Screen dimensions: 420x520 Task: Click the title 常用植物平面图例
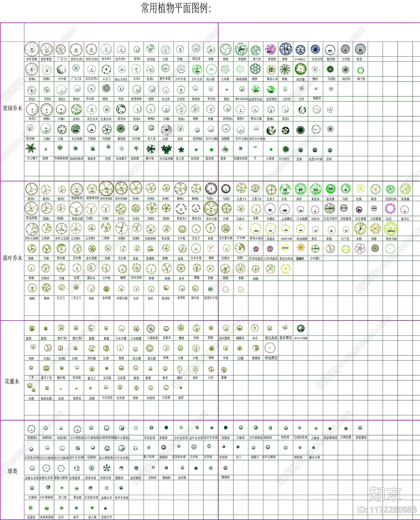point(177,8)
